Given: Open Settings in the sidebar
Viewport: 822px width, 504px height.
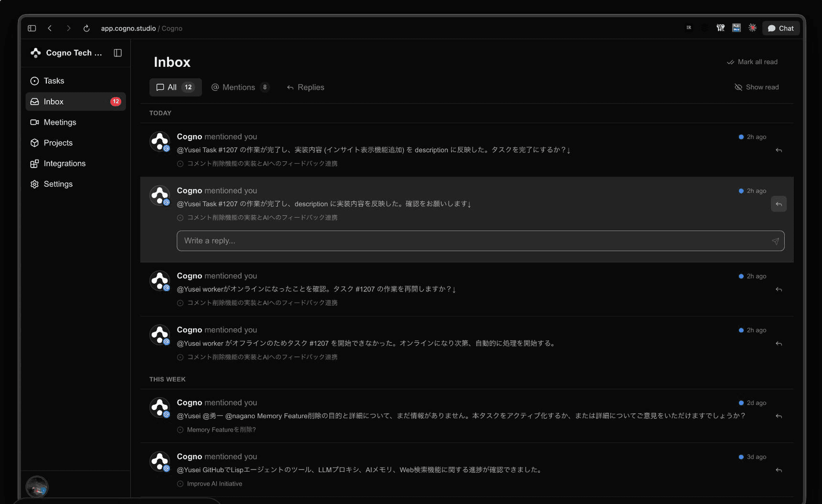Looking at the screenshot, I should click(x=76, y=184).
